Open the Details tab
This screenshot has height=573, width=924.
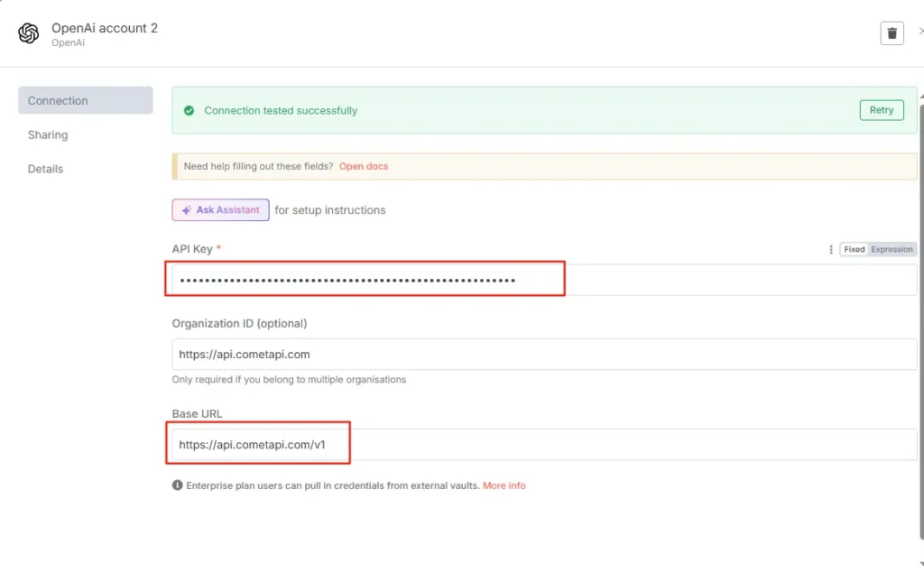(45, 169)
